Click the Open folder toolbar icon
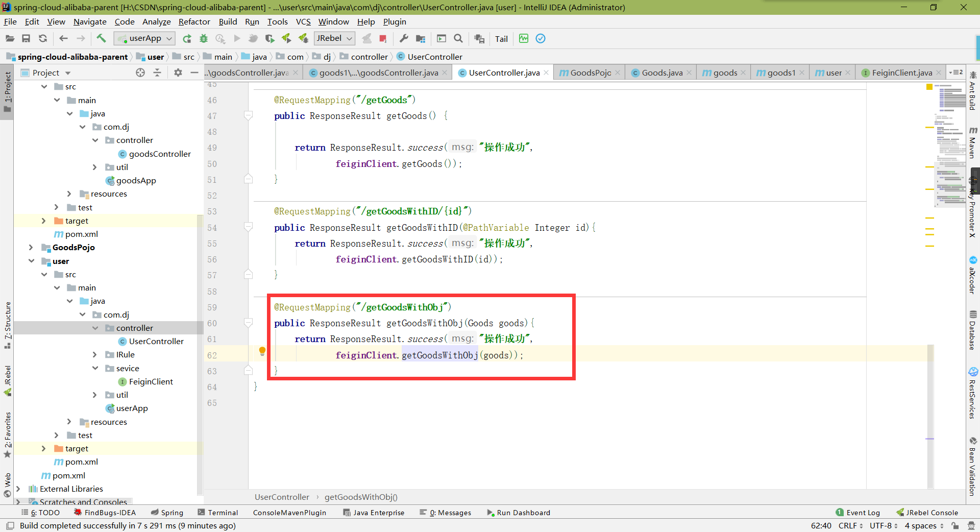The image size is (980, 532). [10, 38]
